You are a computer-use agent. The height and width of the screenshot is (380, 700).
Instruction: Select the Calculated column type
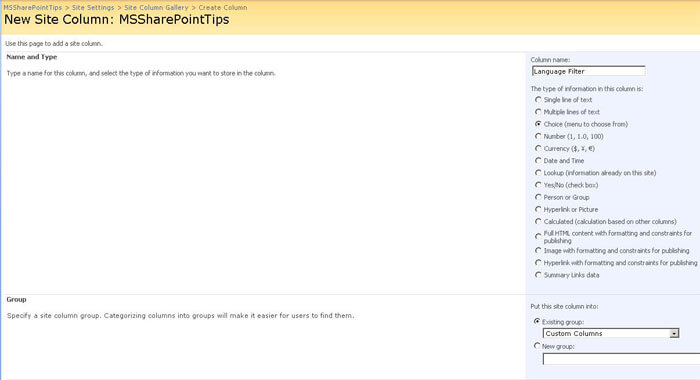point(538,221)
